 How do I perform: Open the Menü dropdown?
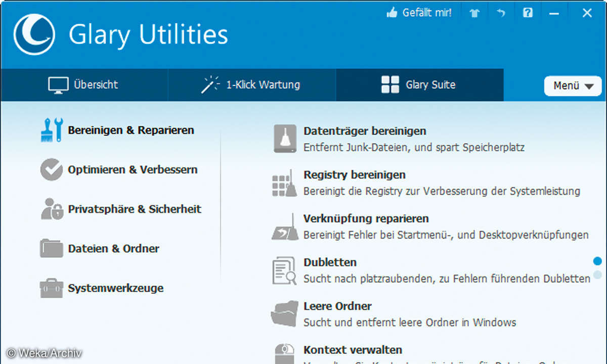(573, 86)
